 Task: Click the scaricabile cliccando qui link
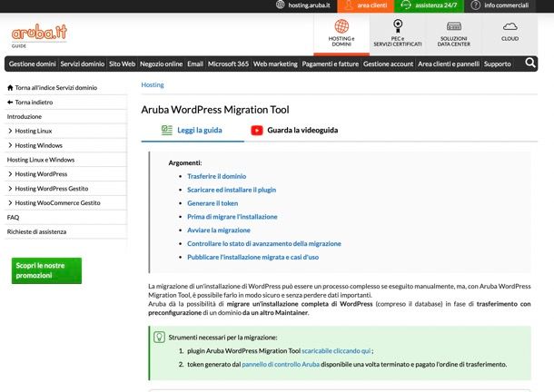coord(336,350)
